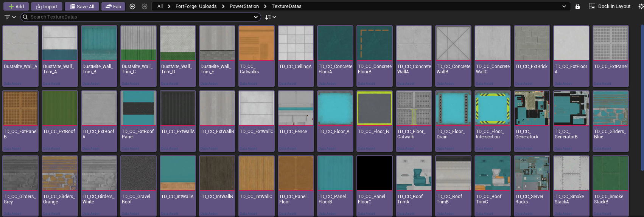Save all assets with Save All

coord(82,6)
